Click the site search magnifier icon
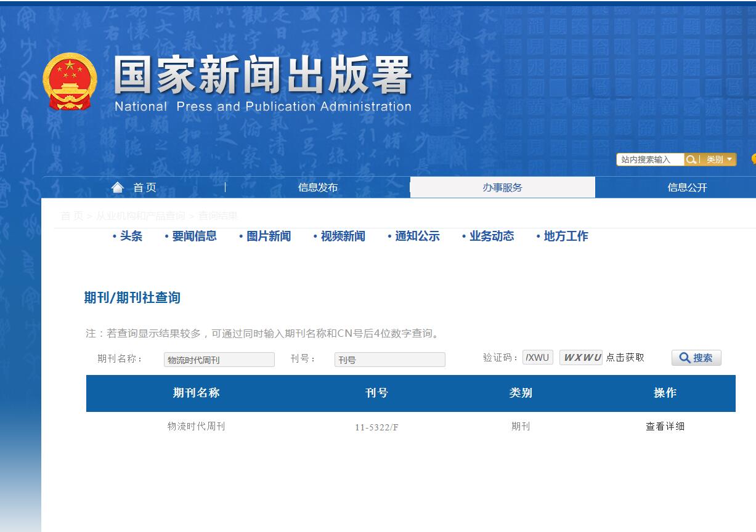Screen dimensions: 756x532 [693, 159]
